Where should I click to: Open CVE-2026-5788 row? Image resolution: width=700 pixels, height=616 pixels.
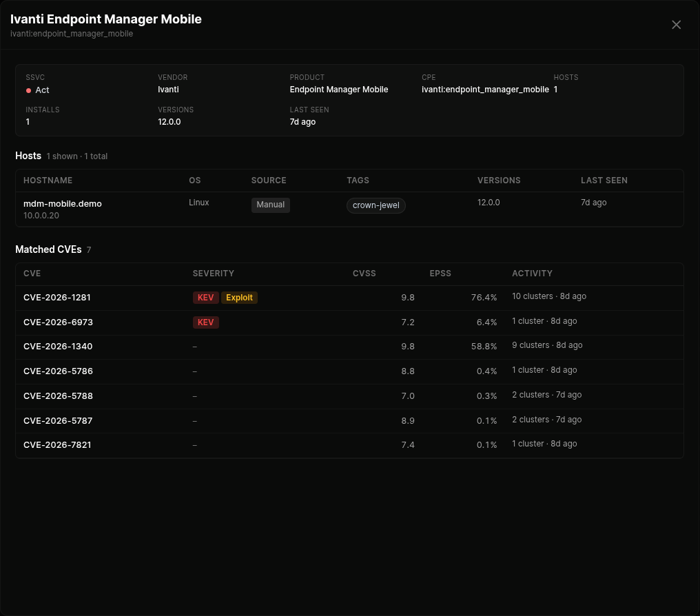[x=349, y=396]
